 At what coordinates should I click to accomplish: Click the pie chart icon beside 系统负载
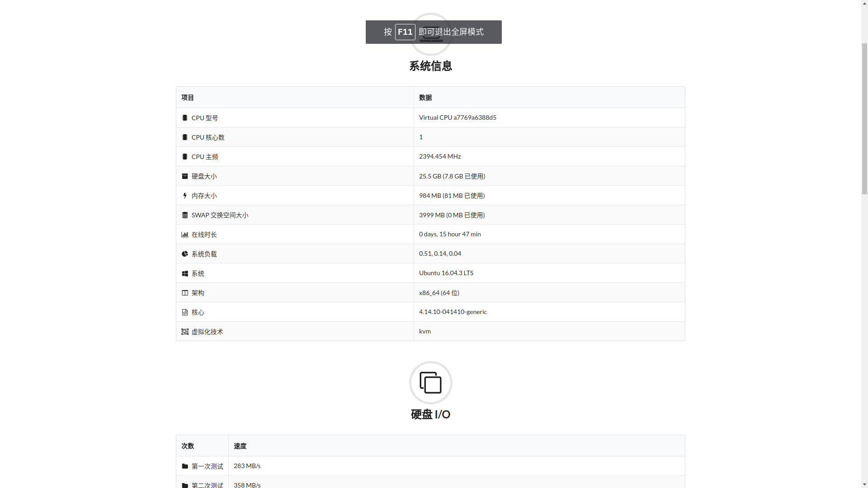click(x=184, y=254)
